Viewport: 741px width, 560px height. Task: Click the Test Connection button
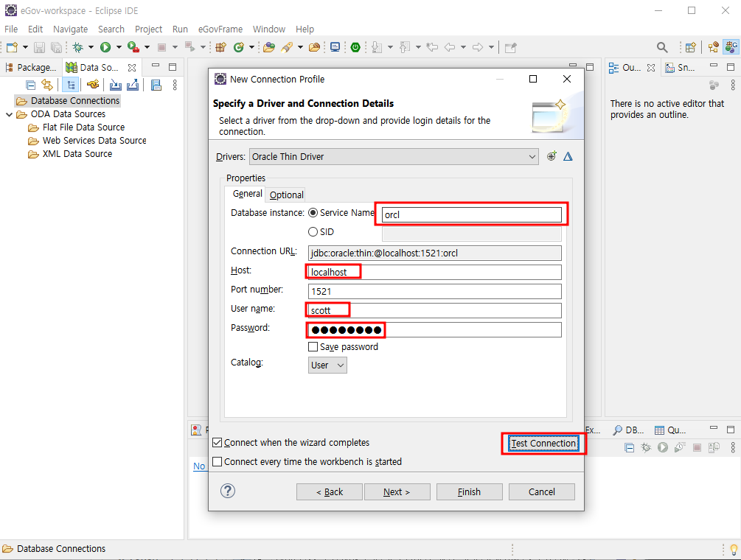[543, 443]
